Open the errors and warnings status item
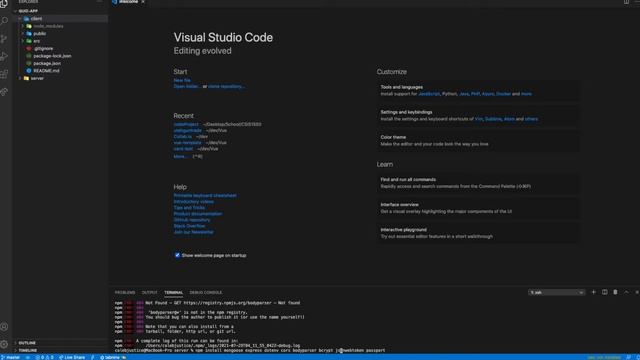Image resolution: width=640 pixels, height=360 pixels. (44, 357)
